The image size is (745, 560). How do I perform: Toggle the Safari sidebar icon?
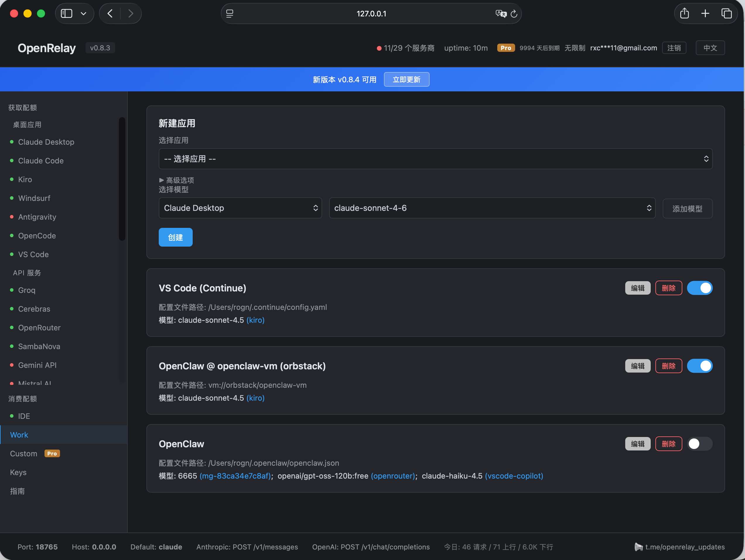66,13
